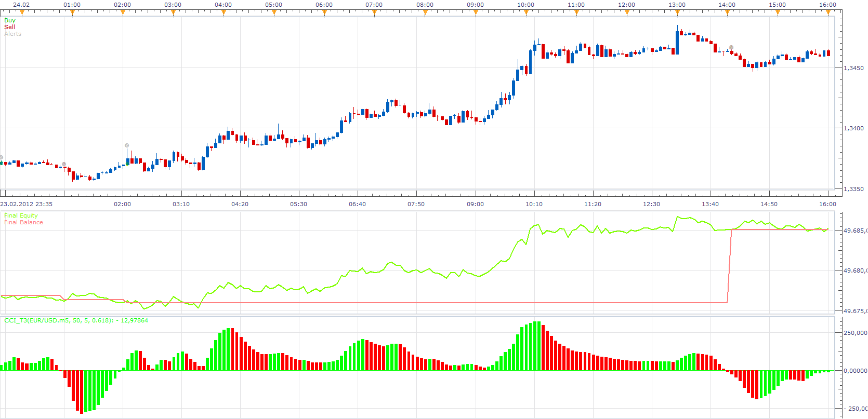Click the trade marker circle above the 02:00 candle
Image resolution: width=868 pixels, height=419 pixels.
[x=127, y=145]
